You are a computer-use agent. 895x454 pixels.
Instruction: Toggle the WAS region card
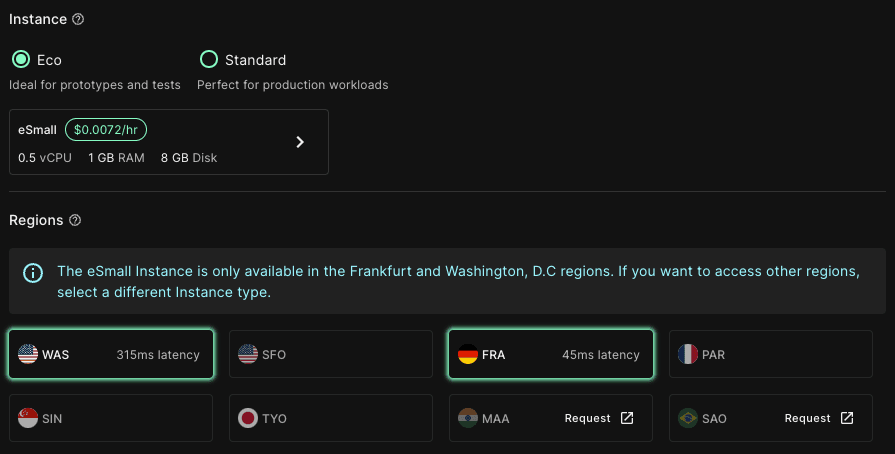click(111, 354)
